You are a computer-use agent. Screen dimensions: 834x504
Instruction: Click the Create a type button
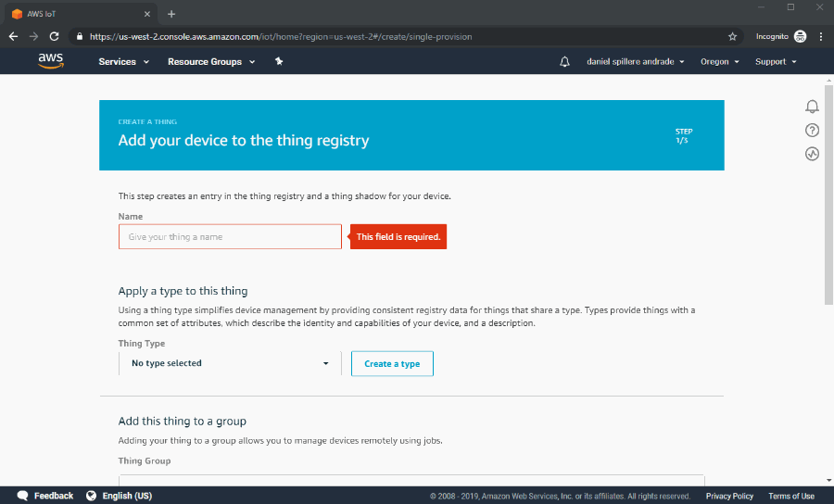392,364
